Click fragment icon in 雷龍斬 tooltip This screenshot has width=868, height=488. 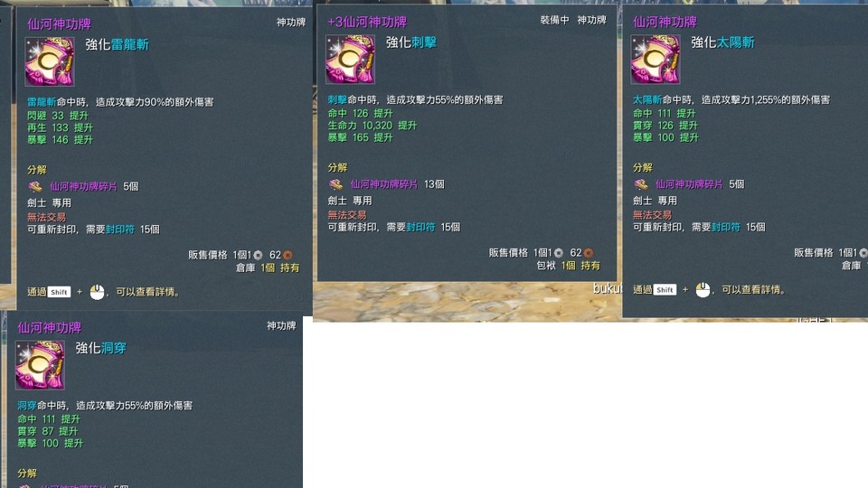click(x=35, y=186)
